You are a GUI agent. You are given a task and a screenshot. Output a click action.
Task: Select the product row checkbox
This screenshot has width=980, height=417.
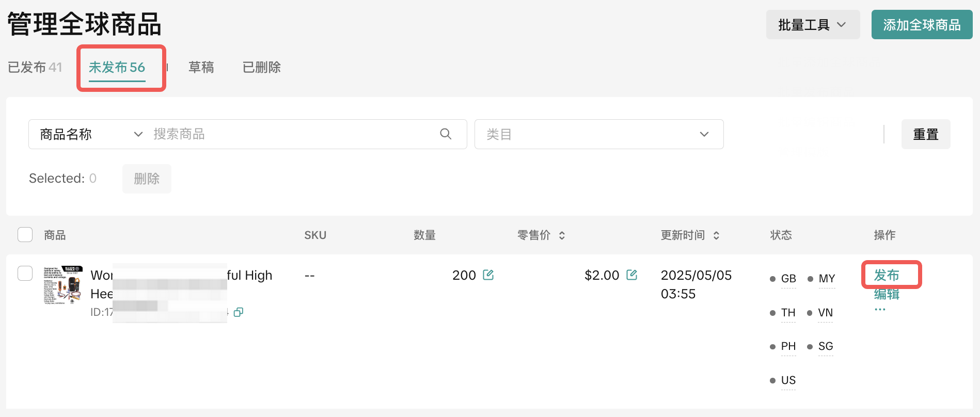(x=25, y=273)
